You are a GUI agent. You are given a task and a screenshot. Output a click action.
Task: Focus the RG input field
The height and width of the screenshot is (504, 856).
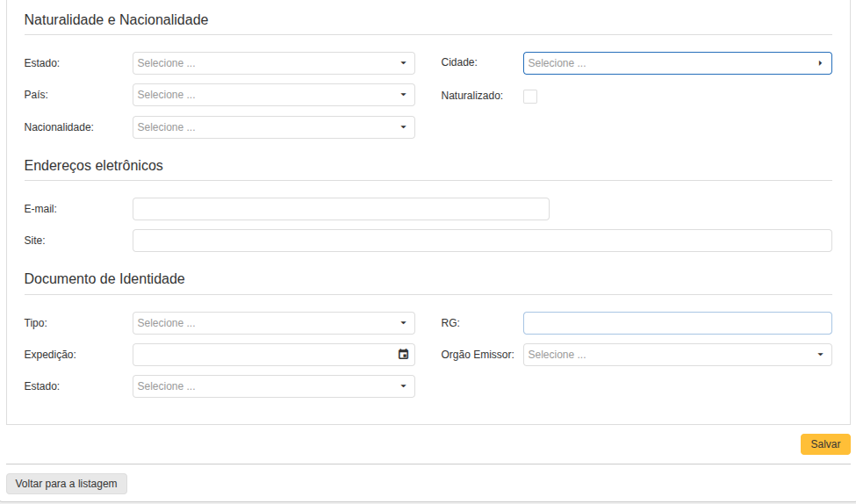tap(677, 323)
